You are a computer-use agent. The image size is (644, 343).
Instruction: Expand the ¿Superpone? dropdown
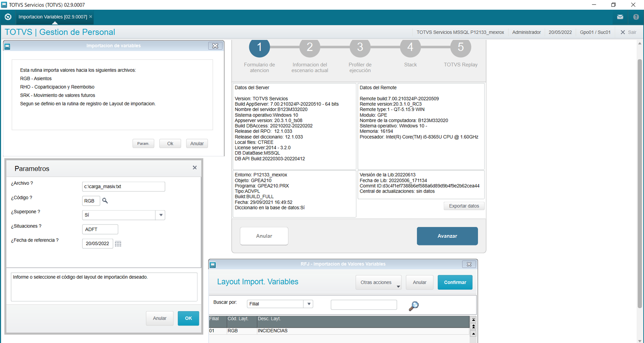161,215
